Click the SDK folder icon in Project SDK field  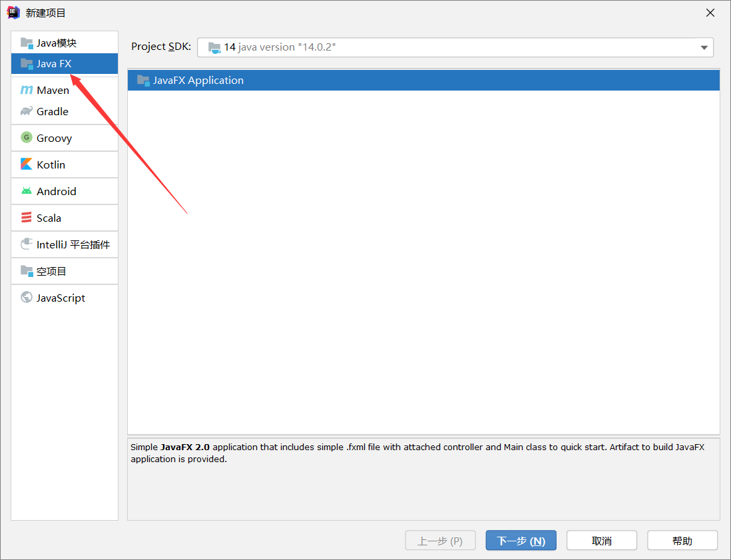coord(214,47)
